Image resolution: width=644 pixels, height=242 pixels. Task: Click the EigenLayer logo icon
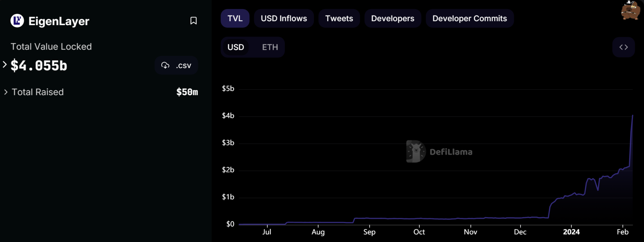[x=17, y=21]
